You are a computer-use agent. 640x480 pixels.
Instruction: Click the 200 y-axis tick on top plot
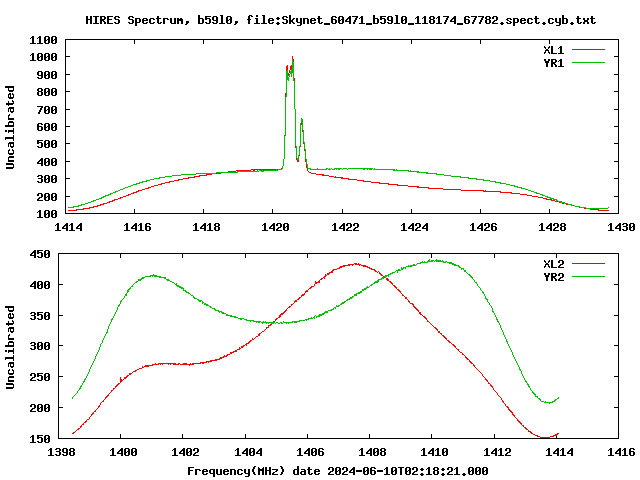point(47,197)
